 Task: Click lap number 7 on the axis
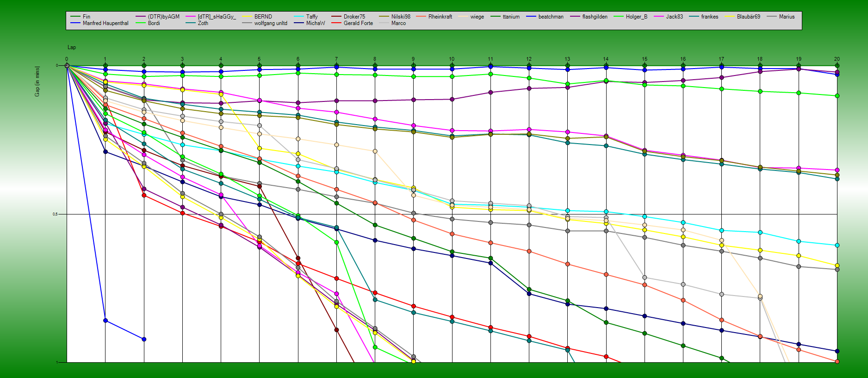[x=336, y=59]
